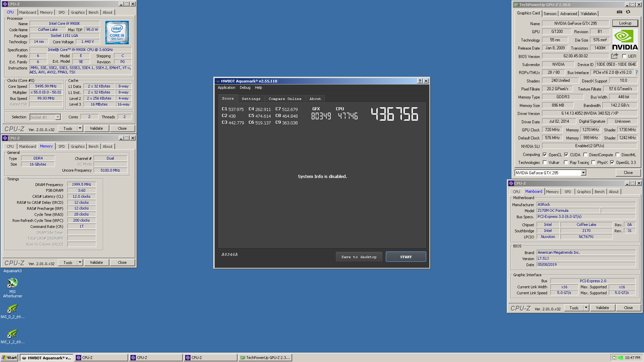Click the Windows Start button

(x=9, y=358)
